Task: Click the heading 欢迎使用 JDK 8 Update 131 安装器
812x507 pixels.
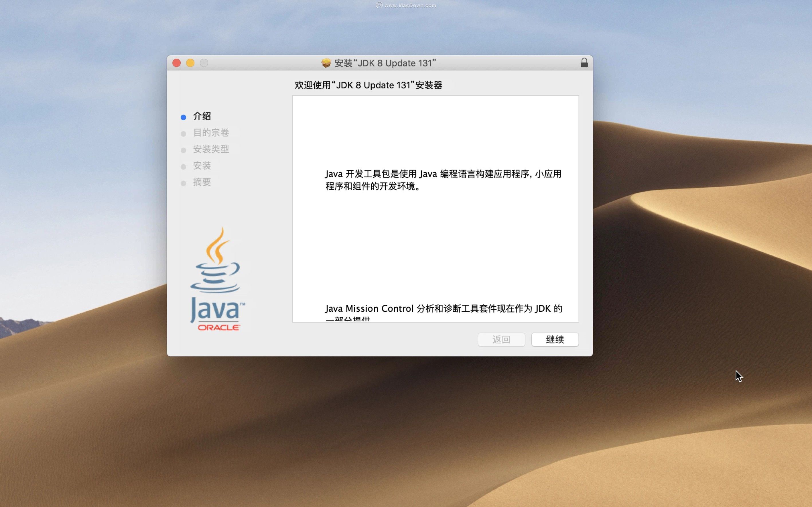Action: pos(368,85)
